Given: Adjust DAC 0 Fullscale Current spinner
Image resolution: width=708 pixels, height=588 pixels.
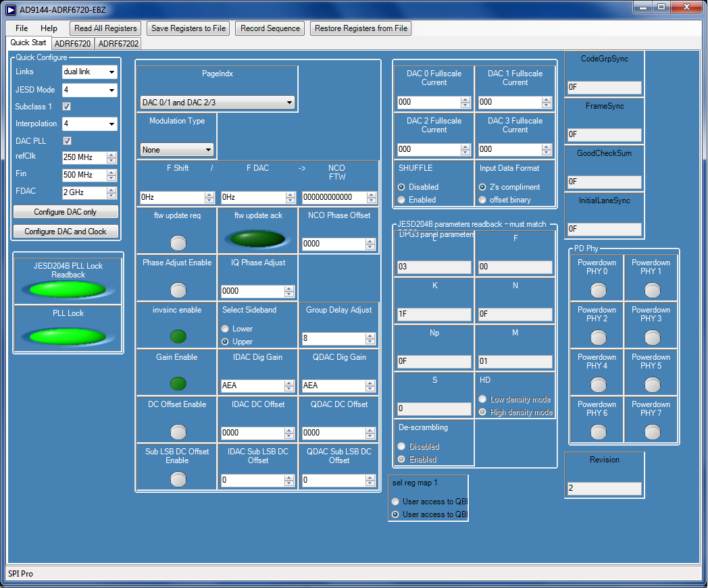Looking at the screenshot, I should (465, 103).
